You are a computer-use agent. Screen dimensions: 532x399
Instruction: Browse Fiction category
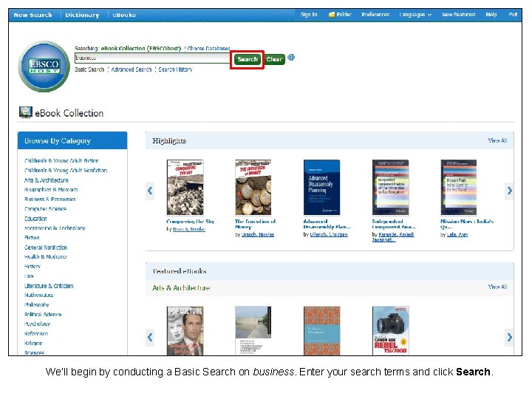tap(32, 238)
